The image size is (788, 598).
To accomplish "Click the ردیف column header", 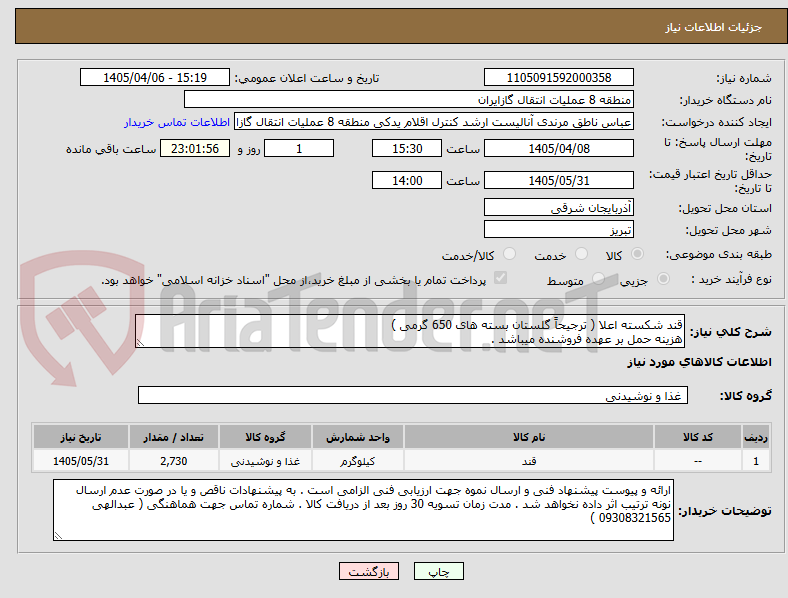I will point(756,437).
